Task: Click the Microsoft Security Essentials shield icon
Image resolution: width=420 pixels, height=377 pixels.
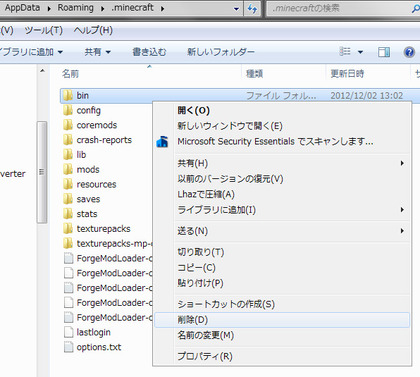Action: coord(162,142)
